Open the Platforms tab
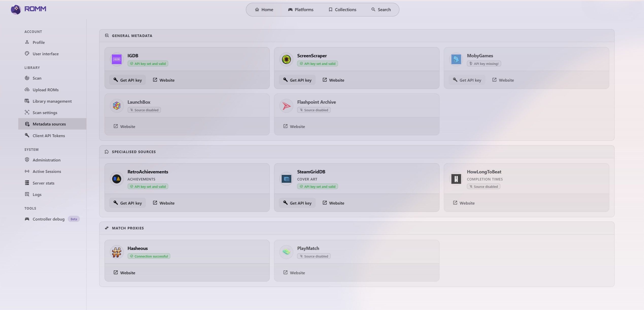This screenshot has height=310, width=644. click(x=301, y=10)
